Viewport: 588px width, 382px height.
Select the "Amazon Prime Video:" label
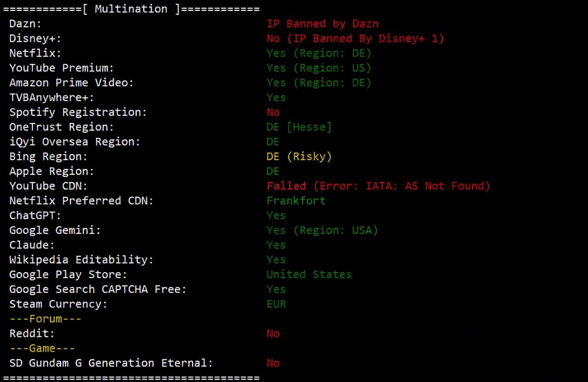pyautogui.click(x=72, y=83)
